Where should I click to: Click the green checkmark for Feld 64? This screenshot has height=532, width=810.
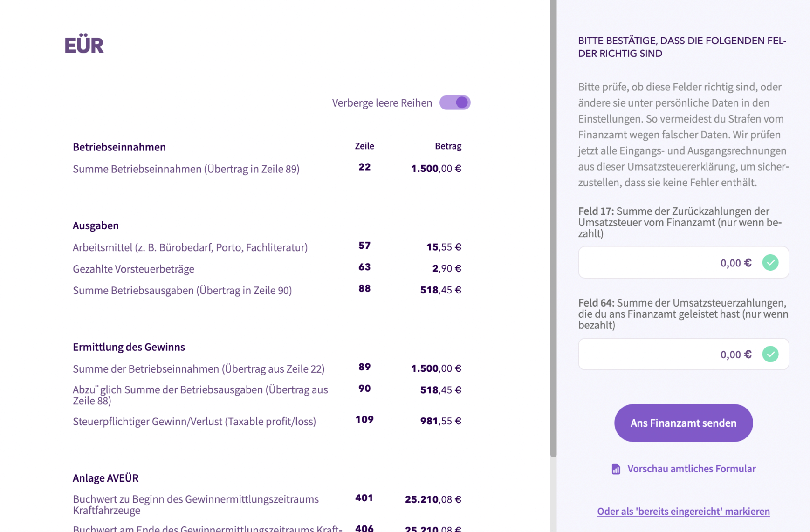coord(770,355)
